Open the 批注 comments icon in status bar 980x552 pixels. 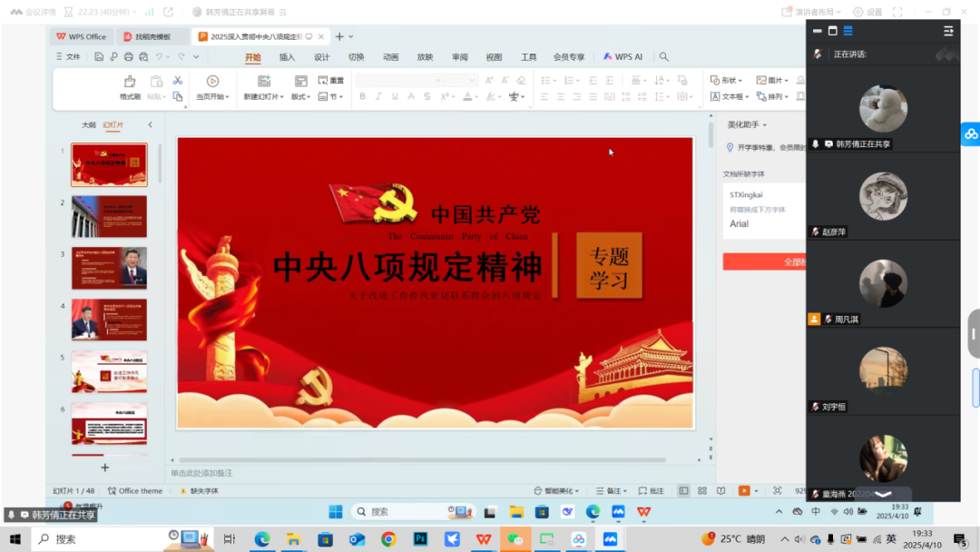click(652, 491)
